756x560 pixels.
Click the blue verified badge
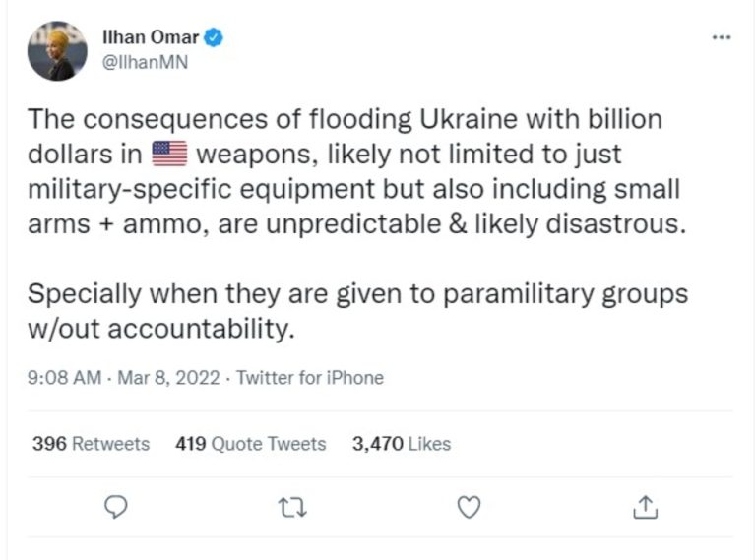click(215, 37)
